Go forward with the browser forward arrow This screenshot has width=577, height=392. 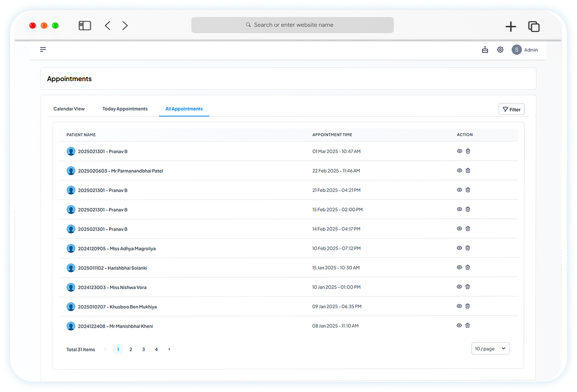(125, 26)
